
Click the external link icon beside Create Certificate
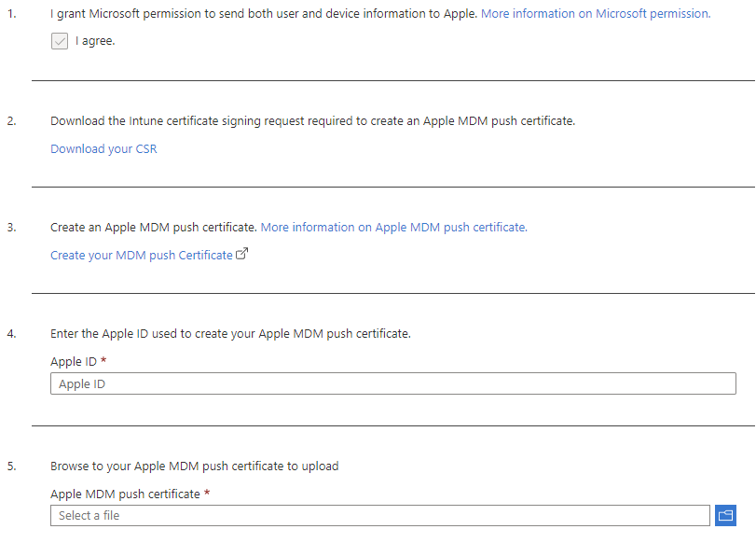click(x=242, y=254)
